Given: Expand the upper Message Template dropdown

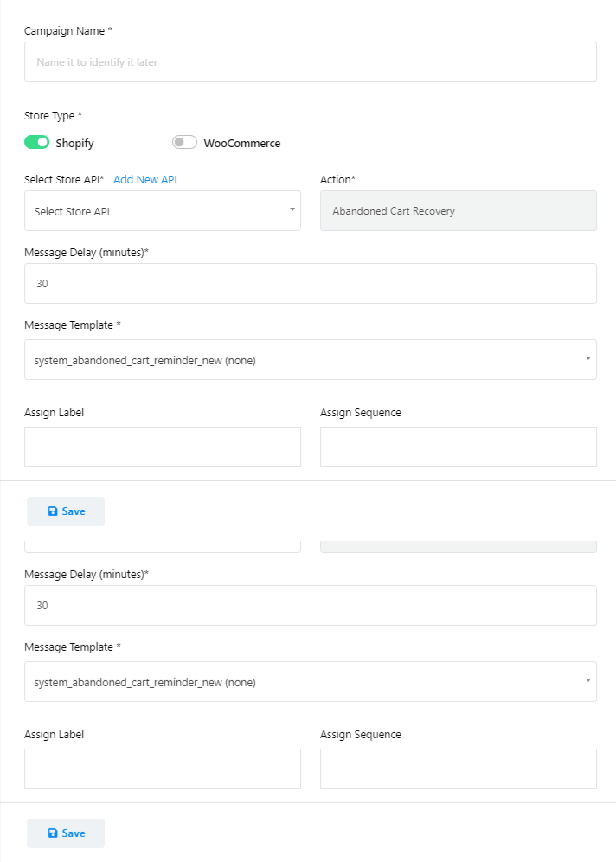Looking at the screenshot, I should click(x=310, y=360).
